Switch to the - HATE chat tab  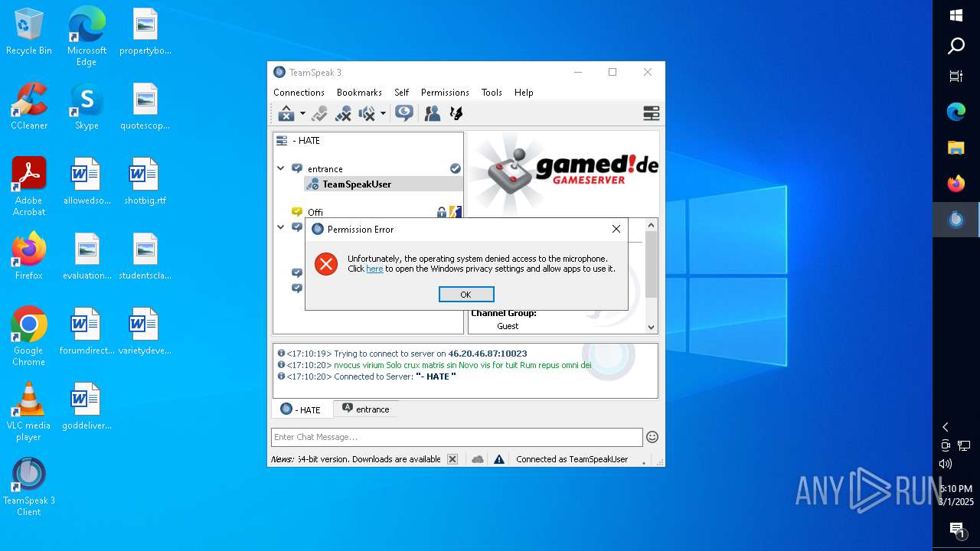pos(302,409)
